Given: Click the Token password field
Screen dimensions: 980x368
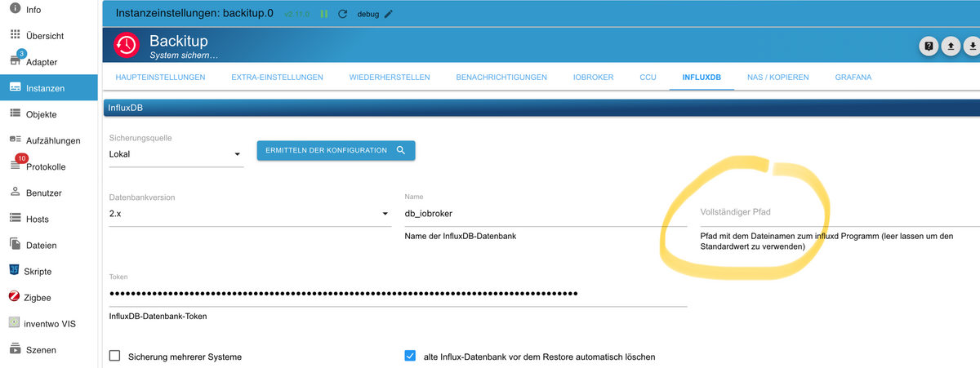Looking at the screenshot, I should point(398,294).
